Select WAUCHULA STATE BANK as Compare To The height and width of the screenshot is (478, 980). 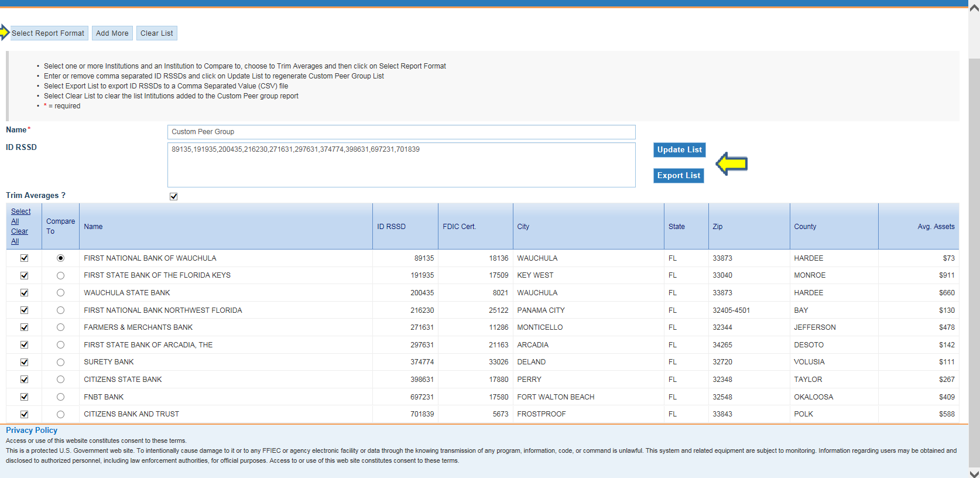point(60,293)
